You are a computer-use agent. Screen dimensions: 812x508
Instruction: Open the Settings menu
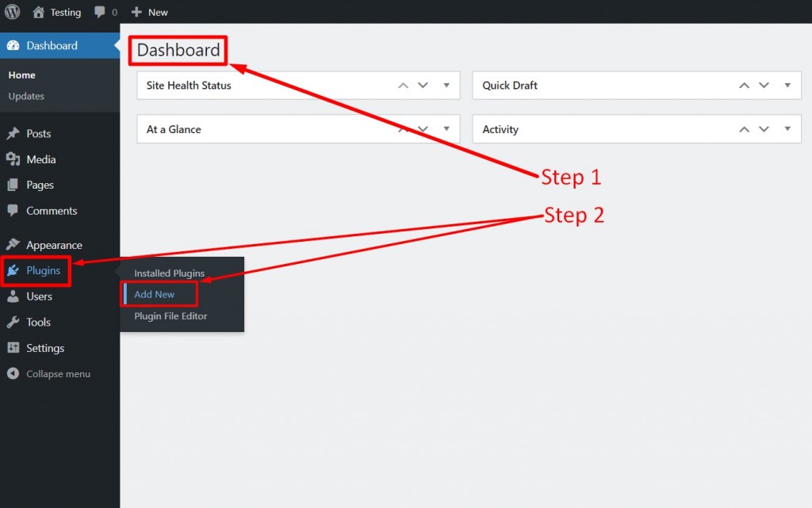(x=45, y=348)
